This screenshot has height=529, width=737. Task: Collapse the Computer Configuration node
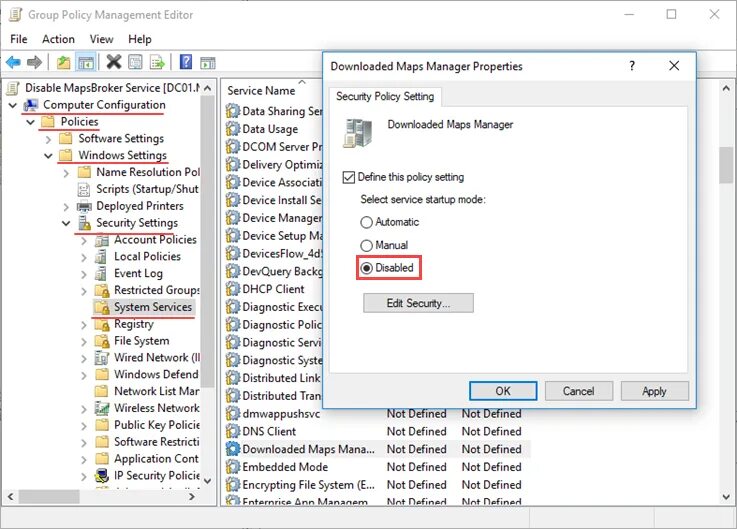13,105
